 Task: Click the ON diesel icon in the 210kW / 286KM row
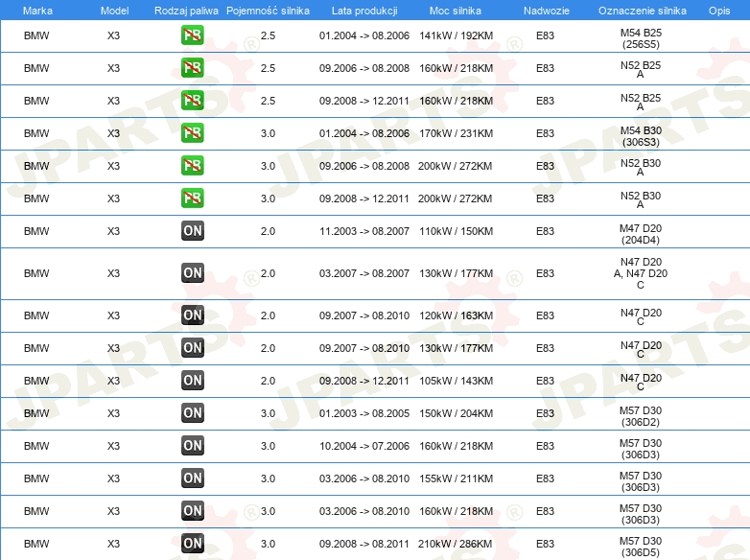click(x=192, y=544)
